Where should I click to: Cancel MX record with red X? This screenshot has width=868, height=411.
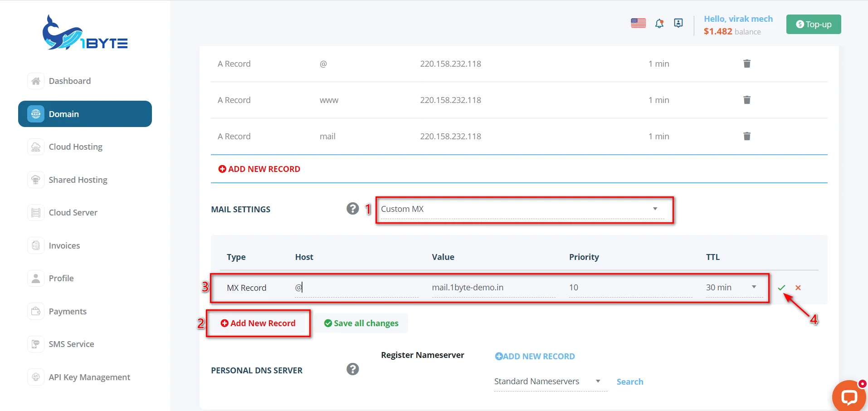798,288
